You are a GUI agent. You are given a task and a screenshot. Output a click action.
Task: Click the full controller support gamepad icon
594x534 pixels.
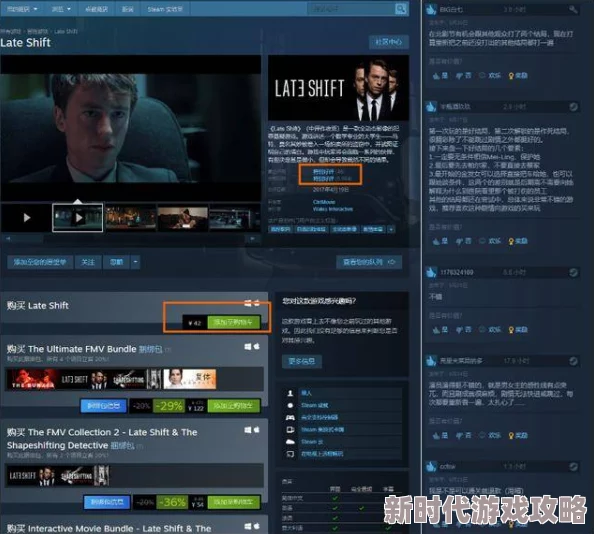290,417
